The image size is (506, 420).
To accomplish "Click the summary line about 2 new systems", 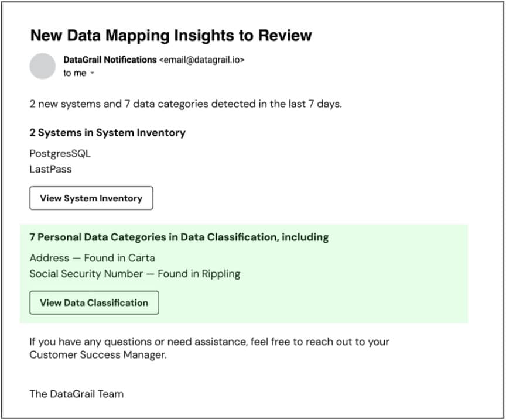I will pyautogui.click(x=185, y=104).
